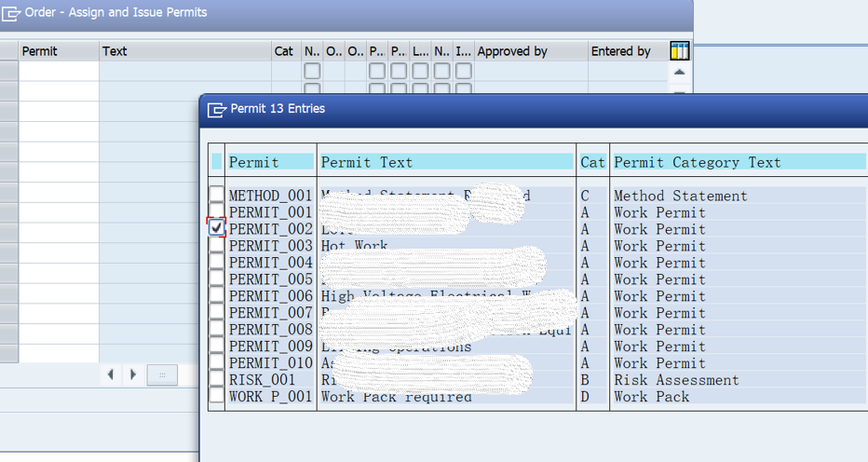The height and width of the screenshot is (462, 868).
Task: Check the PERMIT_009 checkbox
Action: tap(216, 346)
